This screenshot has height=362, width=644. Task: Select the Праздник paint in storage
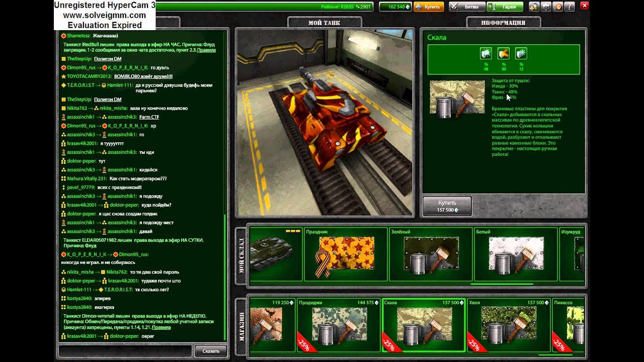(346, 254)
